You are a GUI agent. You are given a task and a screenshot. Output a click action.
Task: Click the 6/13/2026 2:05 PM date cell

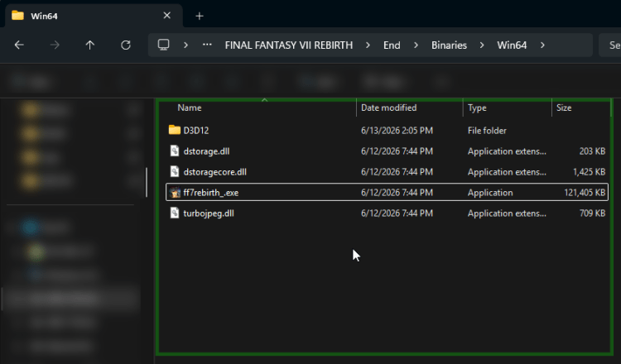397,131
